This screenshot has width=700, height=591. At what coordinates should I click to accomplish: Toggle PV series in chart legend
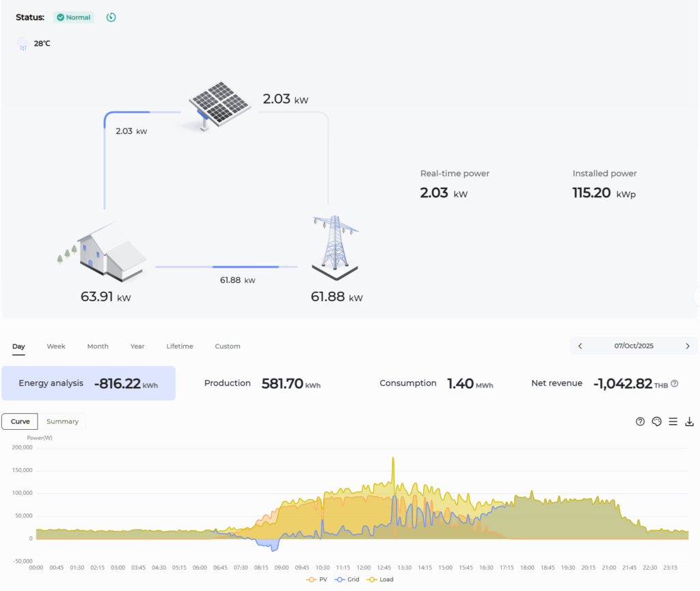318,579
